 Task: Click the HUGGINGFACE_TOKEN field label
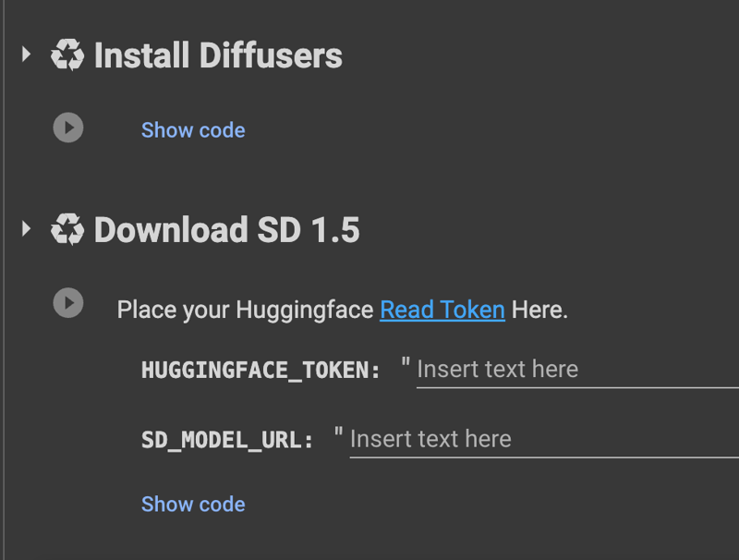coord(260,370)
